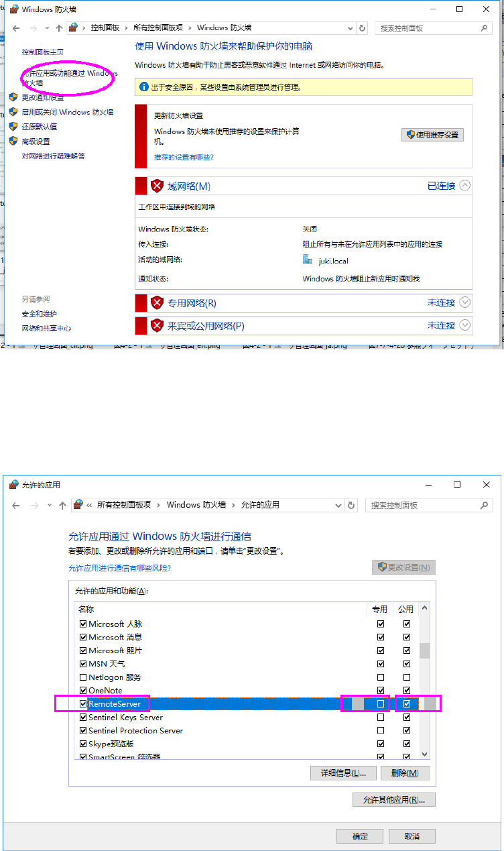
Task: Go back in Windows 防火墙 window
Action: point(16,28)
